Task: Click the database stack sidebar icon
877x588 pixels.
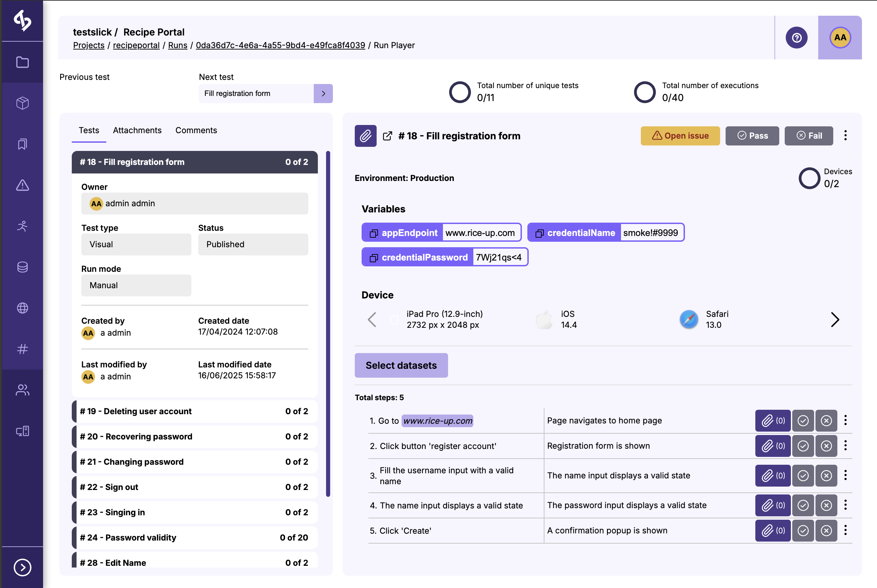Action: [x=23, y=267]
